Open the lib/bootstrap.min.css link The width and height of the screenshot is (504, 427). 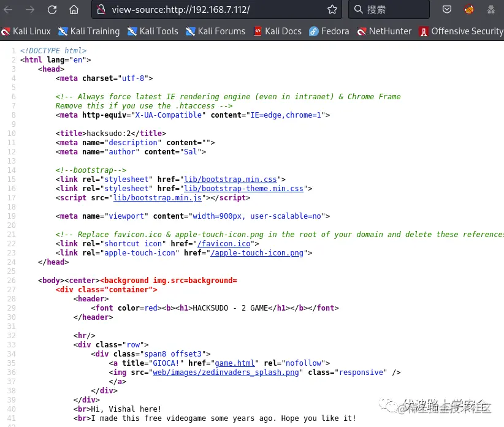pyautogui.click(x=230, y=179)
